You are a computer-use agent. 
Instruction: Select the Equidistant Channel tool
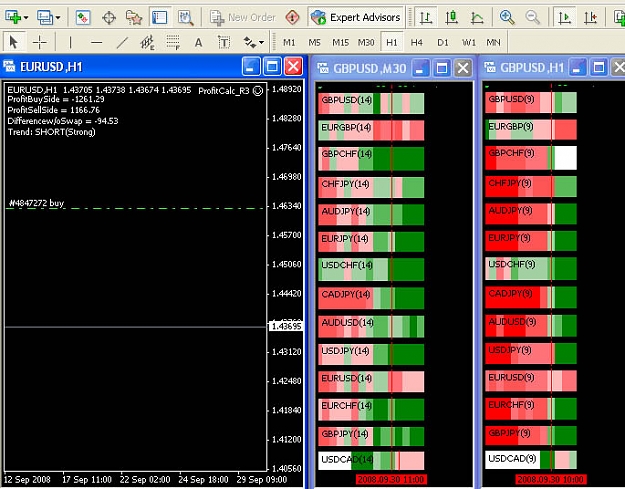pyautogui.click(x=147, y=42)
